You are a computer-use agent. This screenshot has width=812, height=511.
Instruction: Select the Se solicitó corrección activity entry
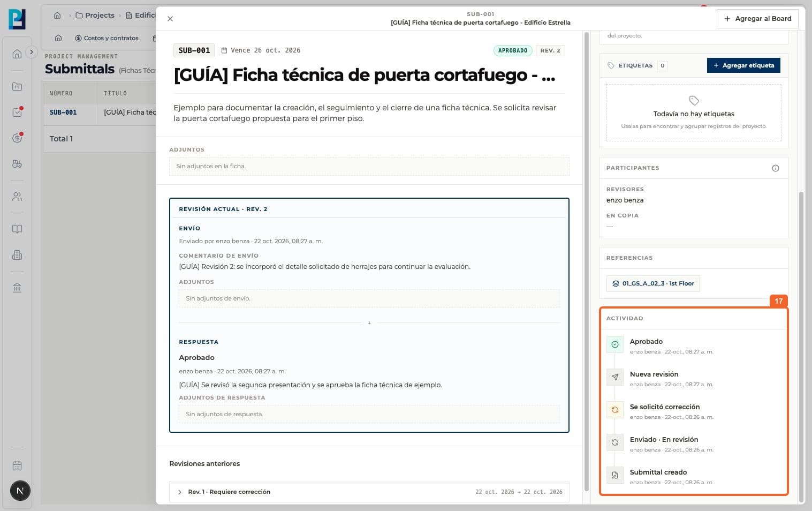(x=694, y=412)
